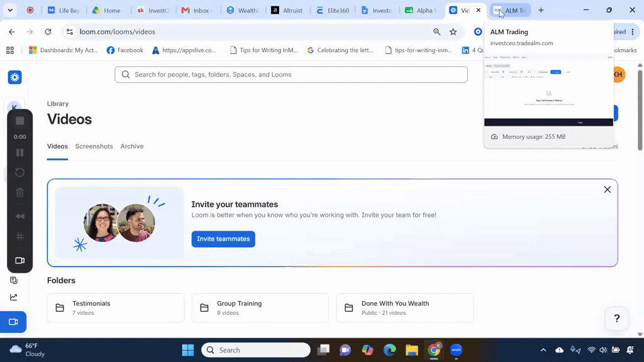Switch to the Screenshots tab
This screenshot has height=362, width=644.
click(x=94, y=146)
